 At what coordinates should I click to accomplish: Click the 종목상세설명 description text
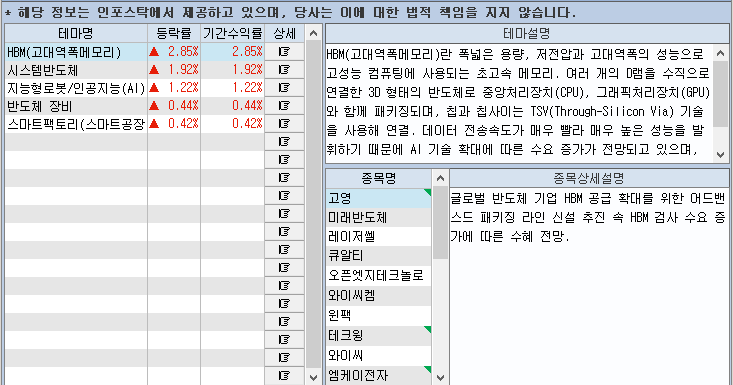(588, 218)
